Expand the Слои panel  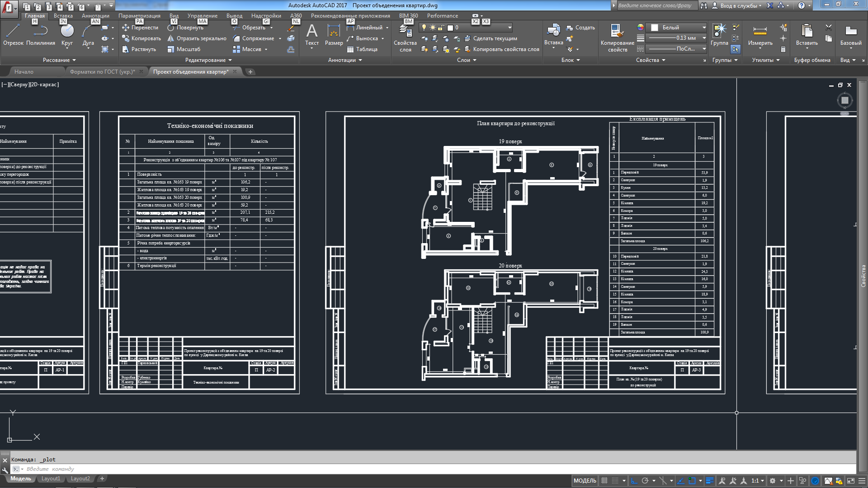coord(467,60)
